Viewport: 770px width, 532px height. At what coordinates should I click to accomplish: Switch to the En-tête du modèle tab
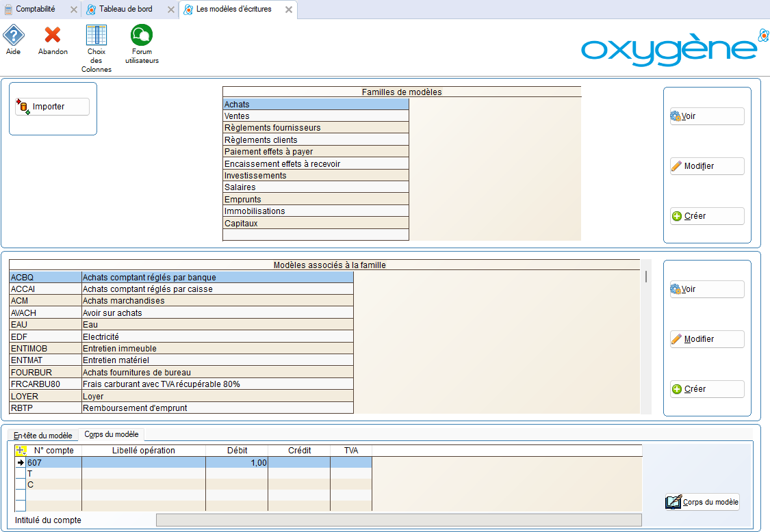42,436
